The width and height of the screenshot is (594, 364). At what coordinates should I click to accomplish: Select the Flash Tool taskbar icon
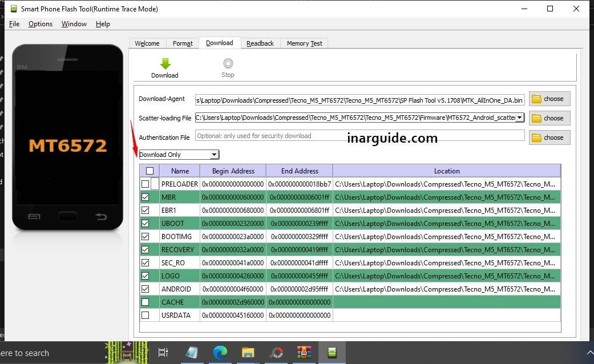[332, 352]
